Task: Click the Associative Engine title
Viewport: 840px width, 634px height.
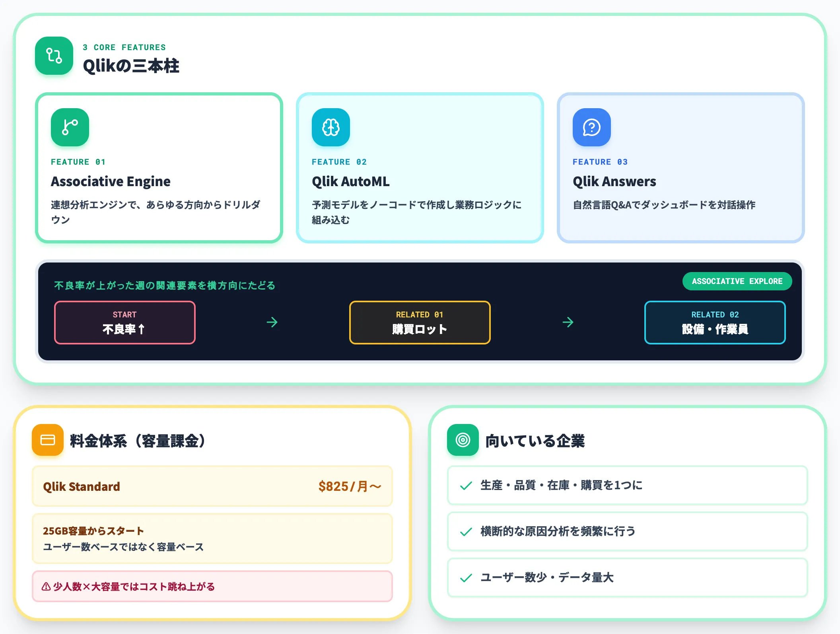Action: coord(111,181)
